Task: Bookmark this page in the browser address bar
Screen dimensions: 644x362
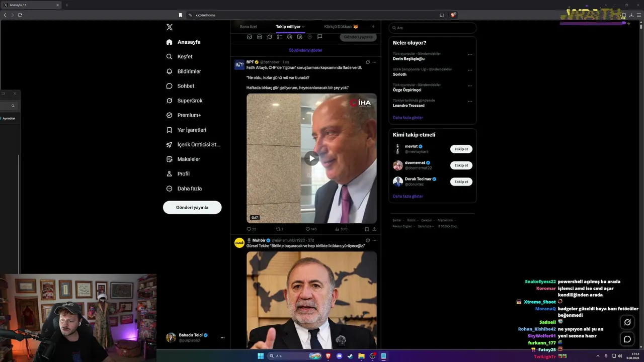Action: pos(180,15)
